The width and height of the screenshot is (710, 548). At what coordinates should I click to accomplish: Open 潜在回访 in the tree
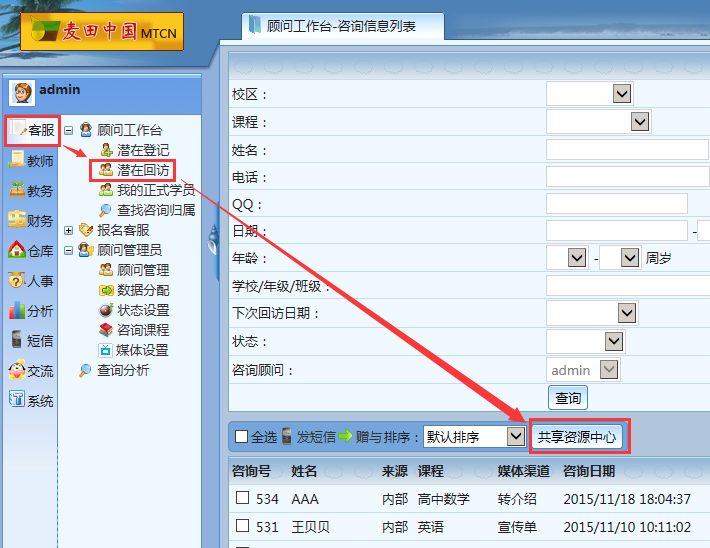[143, 170]
